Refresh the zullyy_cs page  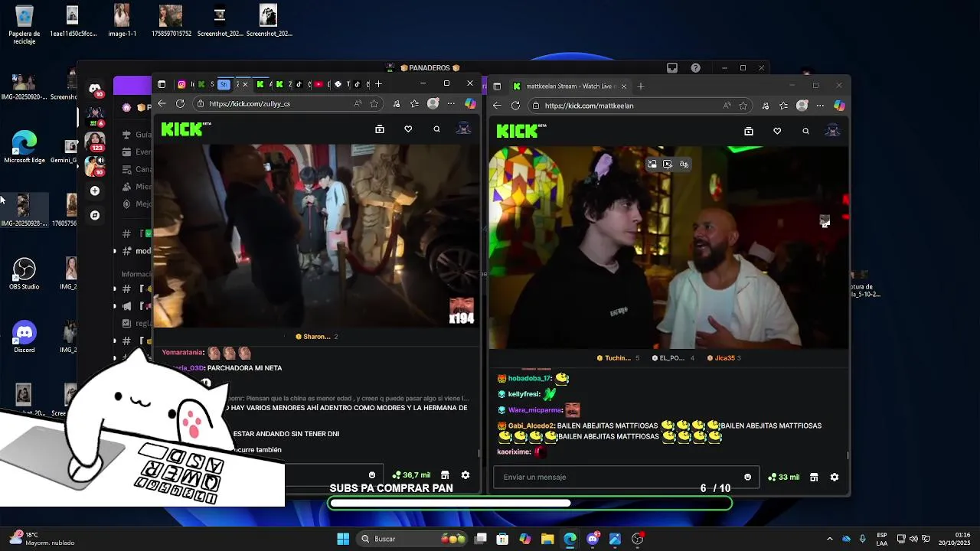click(x=180, y=103)
